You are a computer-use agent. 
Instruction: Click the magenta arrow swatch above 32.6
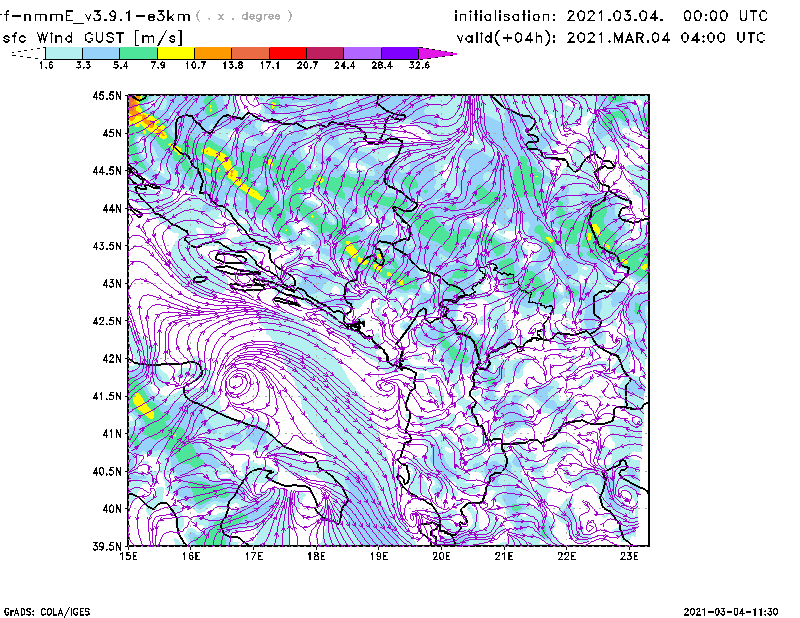437,53
